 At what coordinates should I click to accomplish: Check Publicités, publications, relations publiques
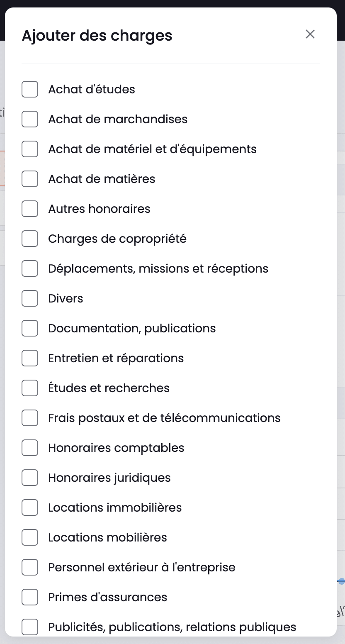pyautogui.click(x=30, y=627)
